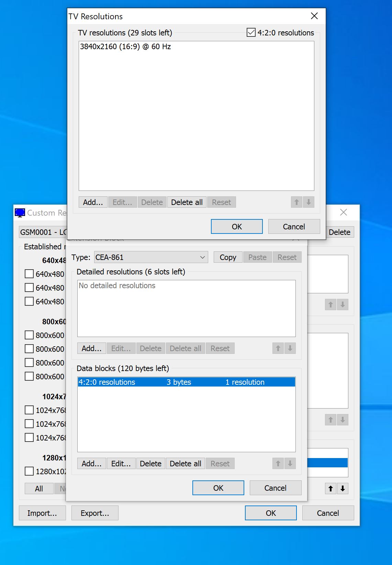Click the move-down arrow in TV Resolutions dialog
The height and width of the screenshot is (565, 392).
[309, 202]
